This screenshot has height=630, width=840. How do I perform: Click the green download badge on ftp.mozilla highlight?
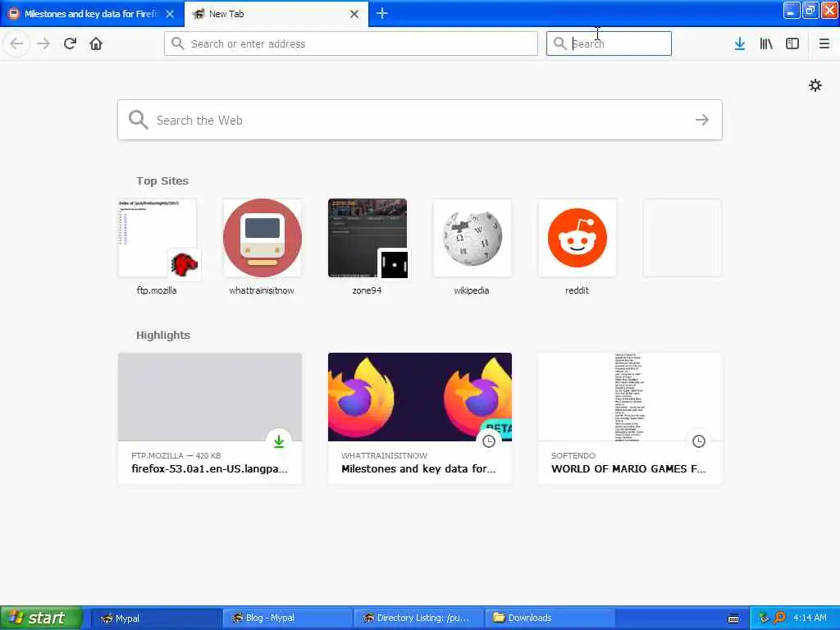tap(279, 441)
